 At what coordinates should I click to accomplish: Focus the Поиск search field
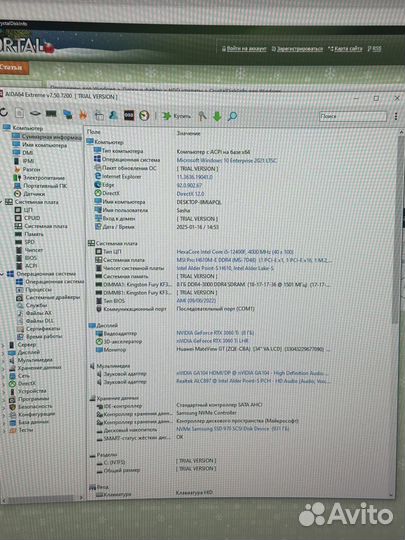(353, 116)
